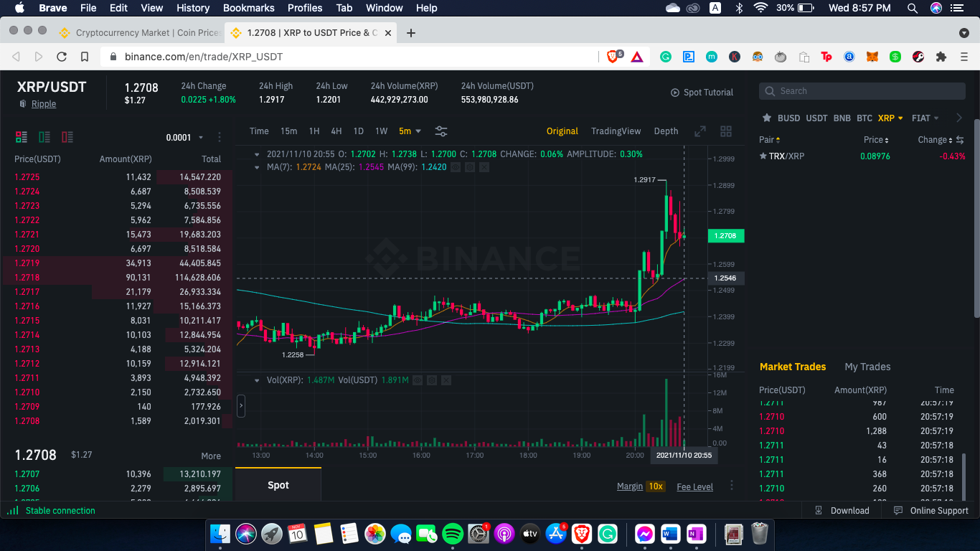This screenshot has width=980, height=551.
Task: Click the Download icon in the footer
Action: [819, 511]
